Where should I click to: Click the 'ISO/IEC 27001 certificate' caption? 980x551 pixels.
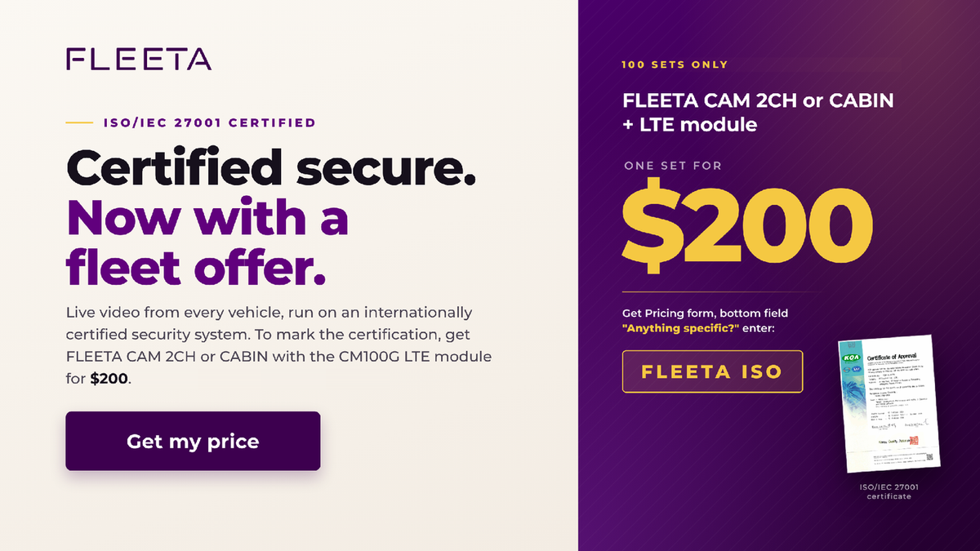tap(889, 491)
